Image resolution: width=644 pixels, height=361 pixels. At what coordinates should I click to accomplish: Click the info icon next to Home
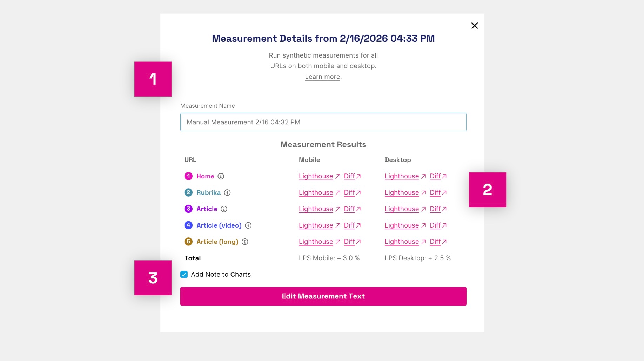221,176
